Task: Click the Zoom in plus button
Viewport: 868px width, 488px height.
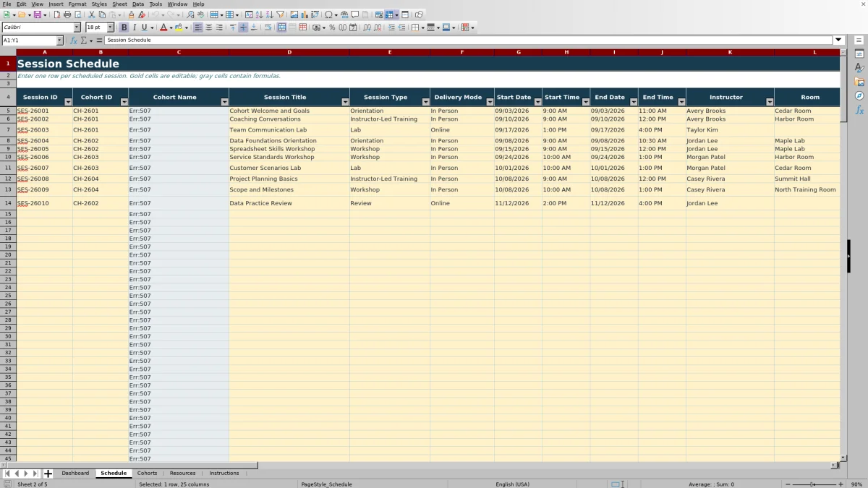Action: click(x=841, y=484)
